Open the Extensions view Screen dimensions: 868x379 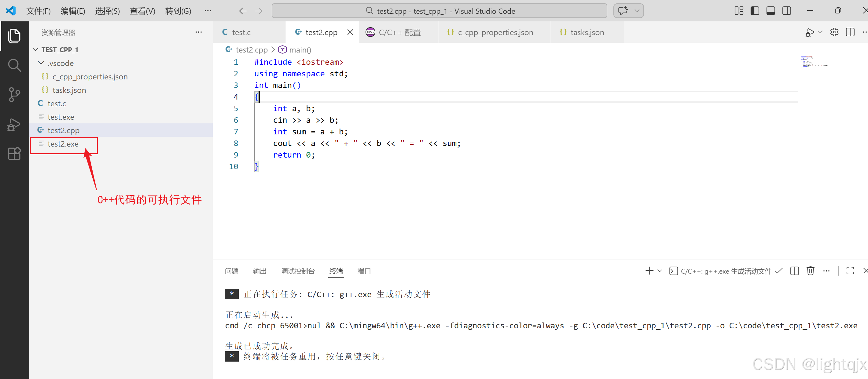14,154
